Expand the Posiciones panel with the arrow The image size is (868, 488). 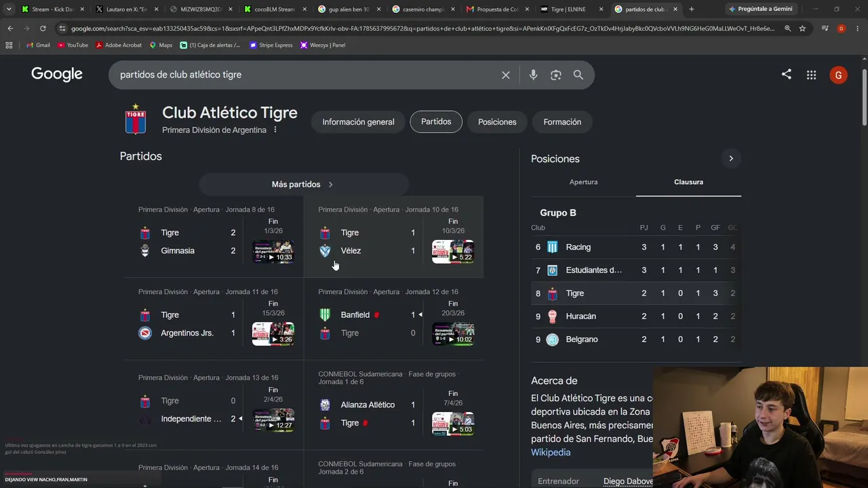tap(730, 159)
